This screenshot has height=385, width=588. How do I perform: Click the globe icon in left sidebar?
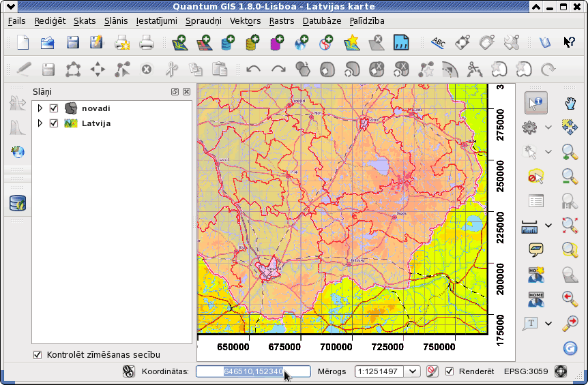point(18,152)
